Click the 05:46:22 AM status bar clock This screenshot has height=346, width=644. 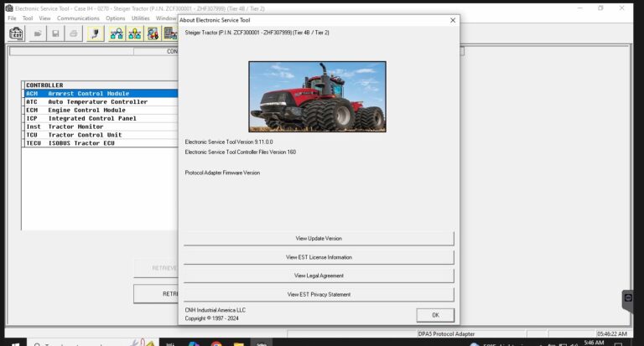click(x=612, y=334)
